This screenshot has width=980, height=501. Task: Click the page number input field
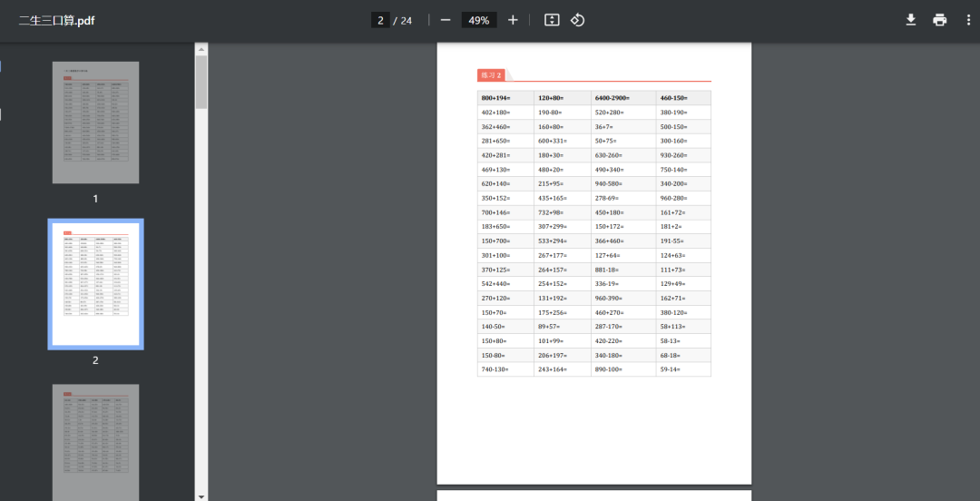[x=380, y=20]
